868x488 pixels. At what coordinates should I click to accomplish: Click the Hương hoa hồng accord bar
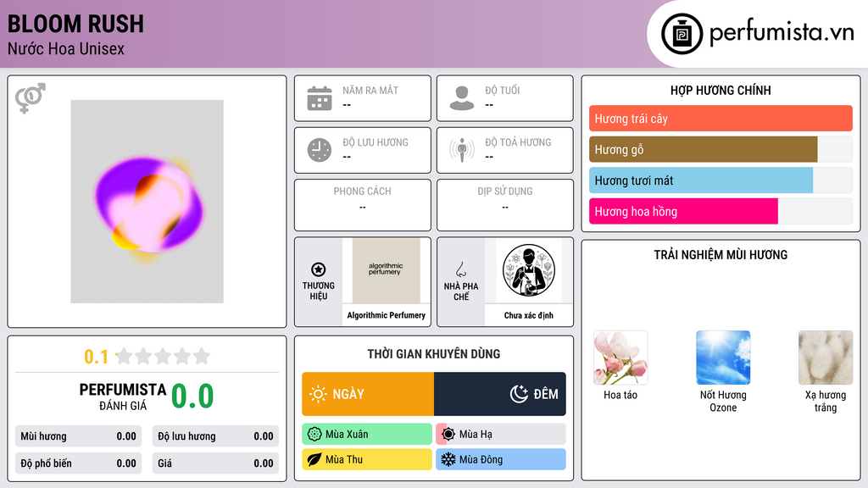tap(721, 211)
